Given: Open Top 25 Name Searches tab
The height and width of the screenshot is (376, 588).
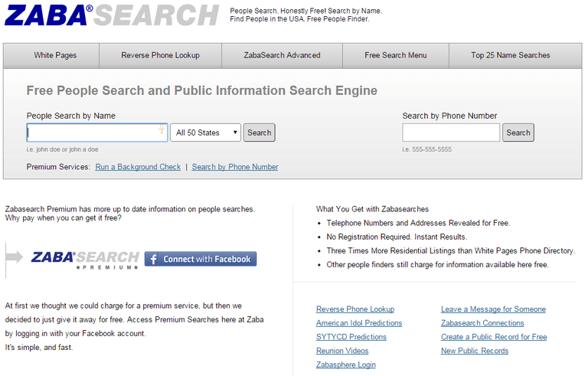Looking at the screenshot, I should coord(511,56).
